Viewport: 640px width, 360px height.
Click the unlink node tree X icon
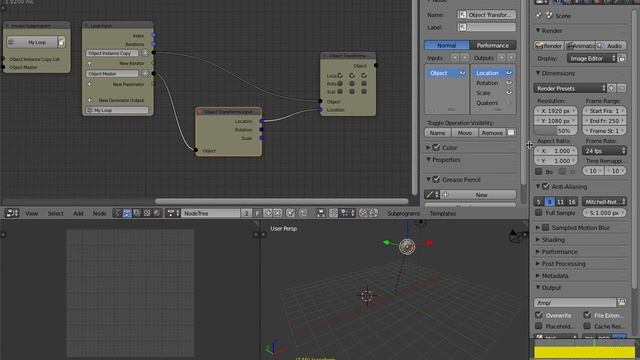pos(278,213)
